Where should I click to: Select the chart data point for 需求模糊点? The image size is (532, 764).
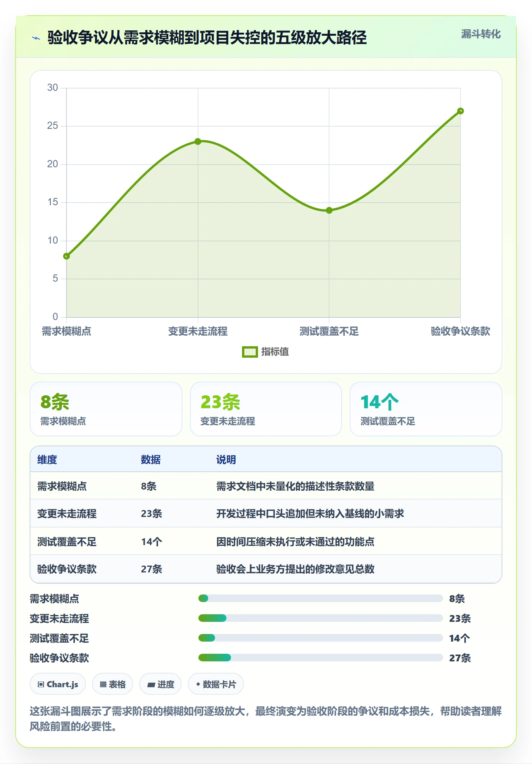66,256
